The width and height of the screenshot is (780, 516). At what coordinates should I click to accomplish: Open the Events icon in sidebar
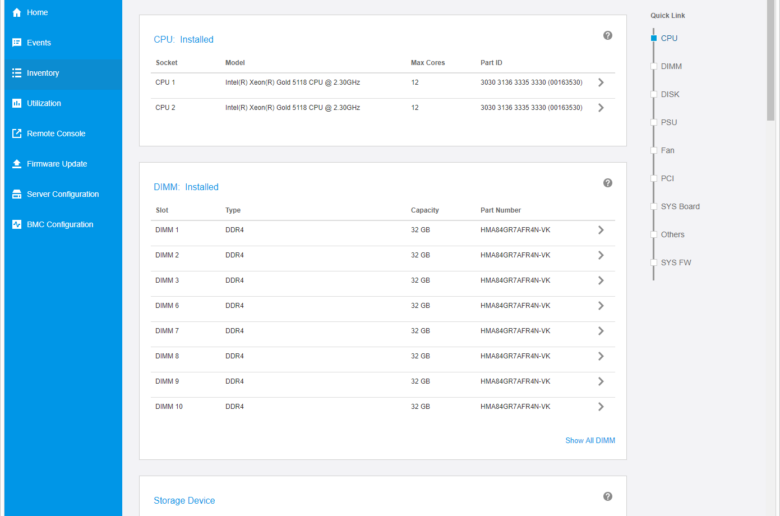[x=16, y=43]
